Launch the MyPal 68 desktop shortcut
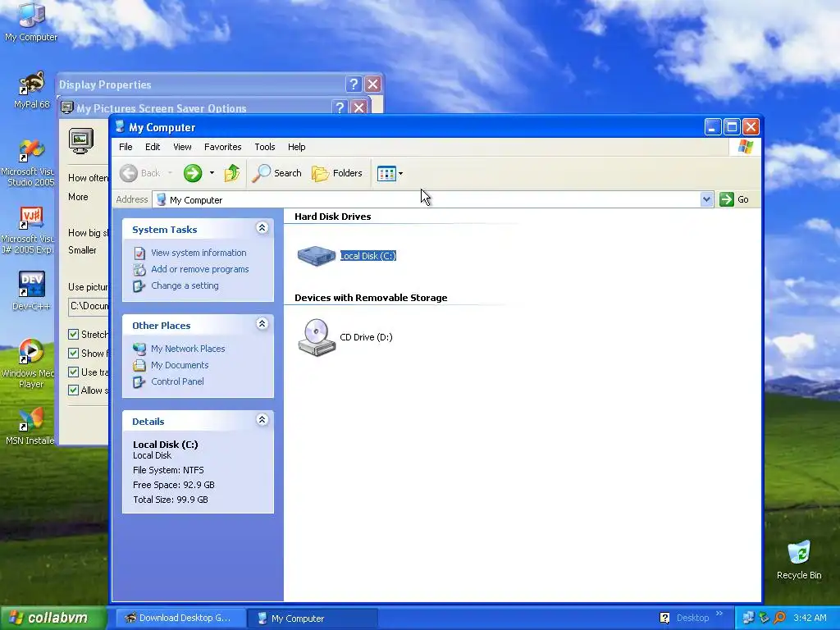Viewport: 840px width, 630px height. pyautogui.click(x=31, y=89)
